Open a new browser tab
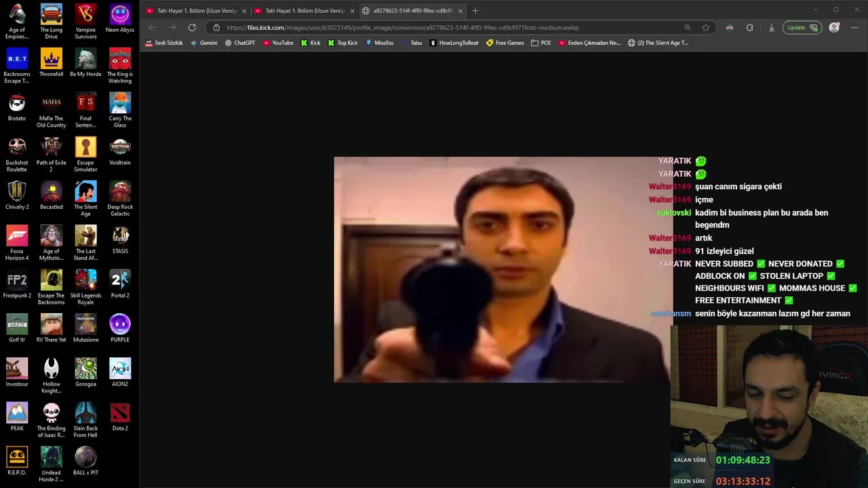Viewport: 868px width, 488px height. 475,11
